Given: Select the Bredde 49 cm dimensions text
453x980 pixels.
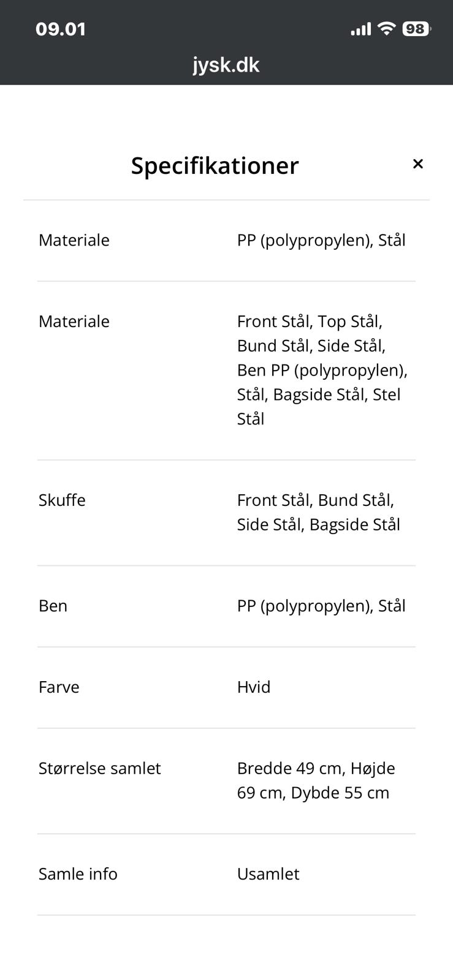Looking at the screenshot, I should pos(316,780).
